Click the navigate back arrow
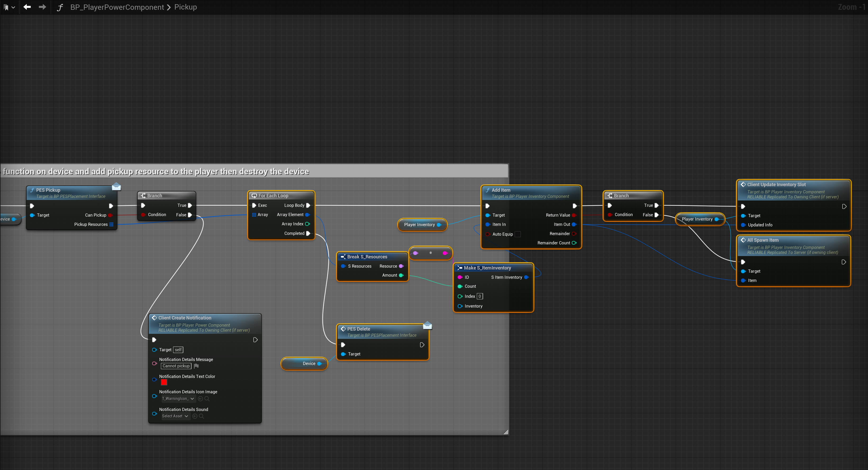Image resolution: width=868 pixels, height=470 pixels. click(x=27, y=7)
